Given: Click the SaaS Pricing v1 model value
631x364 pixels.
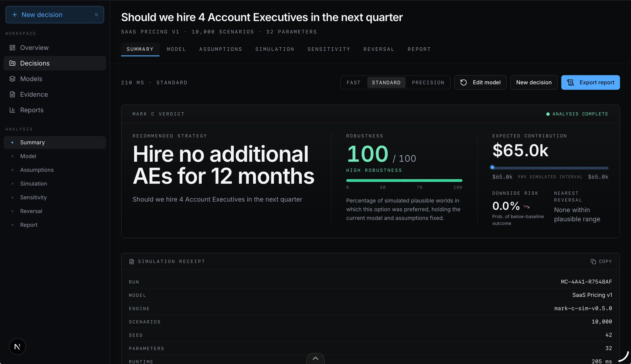Looking at the screenshot, I should tap(592, 295).
